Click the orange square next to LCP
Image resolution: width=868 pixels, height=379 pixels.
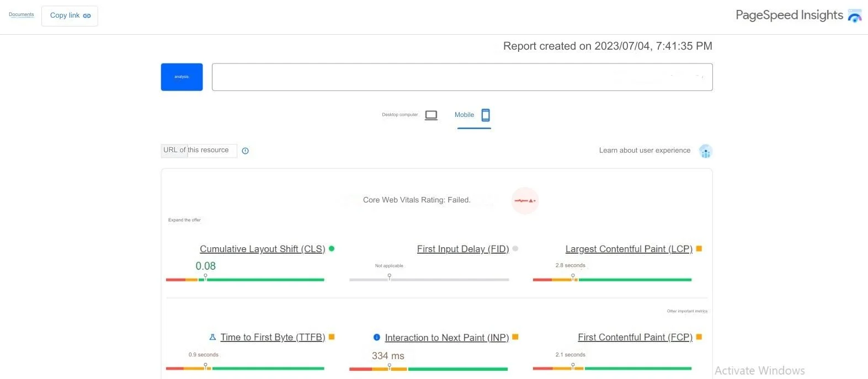tap(699, 249)
